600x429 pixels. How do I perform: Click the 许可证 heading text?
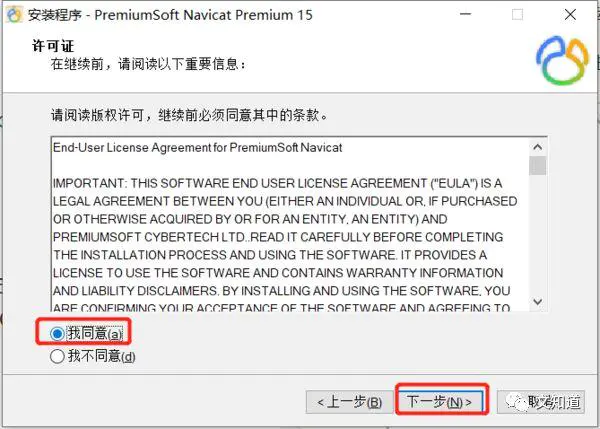(x=53, y=46)
